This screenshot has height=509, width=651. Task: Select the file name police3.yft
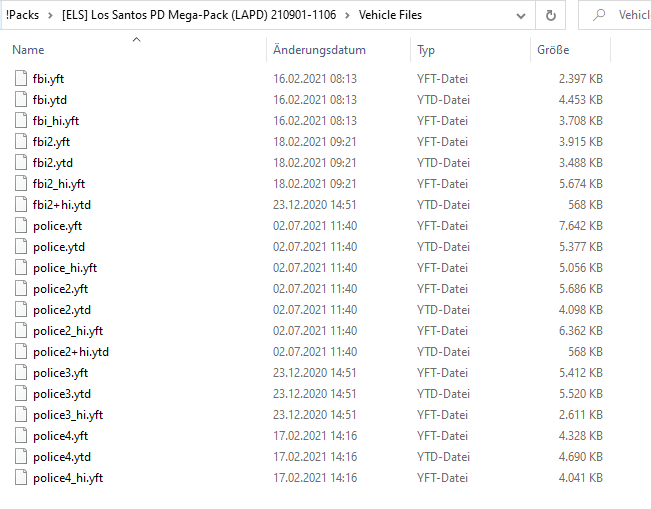pyautogui.click(x=61, y=373)
